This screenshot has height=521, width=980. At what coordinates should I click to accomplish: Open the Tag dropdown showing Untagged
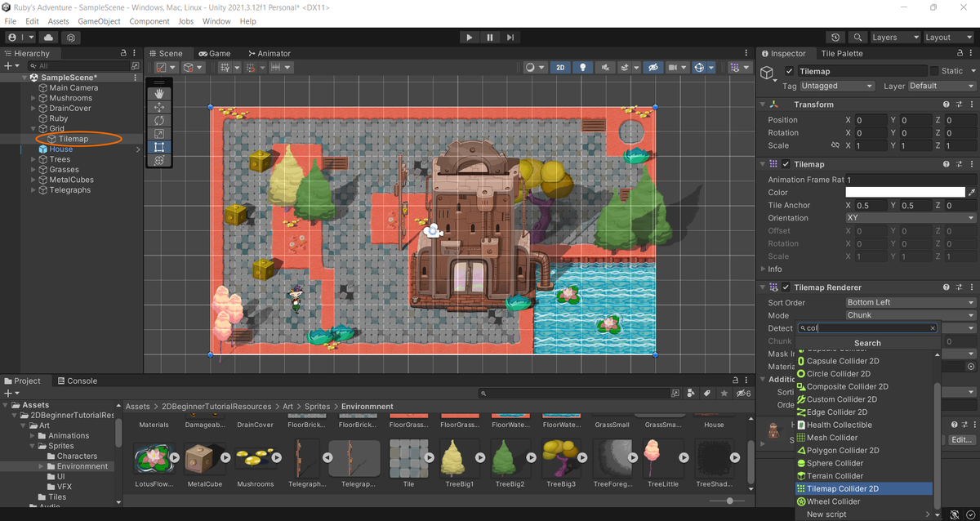837,86
